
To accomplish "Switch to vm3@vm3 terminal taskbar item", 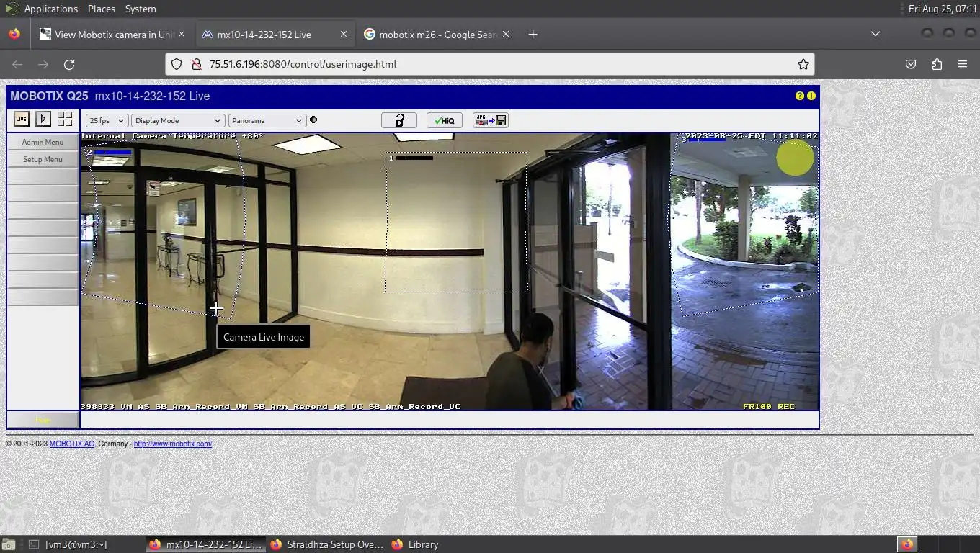I will tap(84, 544).
